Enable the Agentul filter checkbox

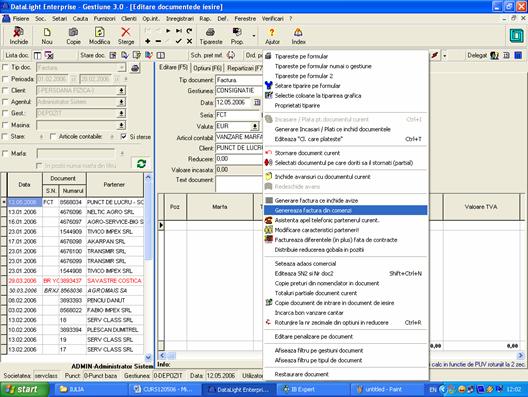click(x=5, y=102)
